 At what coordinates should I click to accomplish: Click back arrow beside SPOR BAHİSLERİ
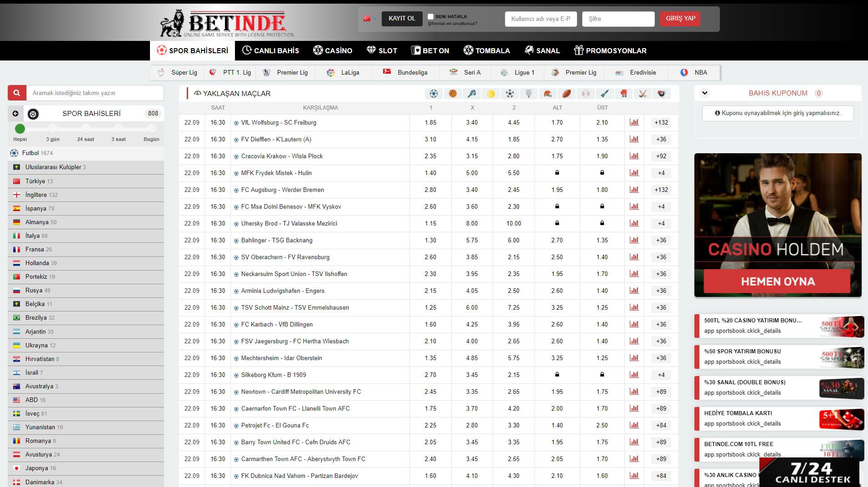[x=15, y=114]
